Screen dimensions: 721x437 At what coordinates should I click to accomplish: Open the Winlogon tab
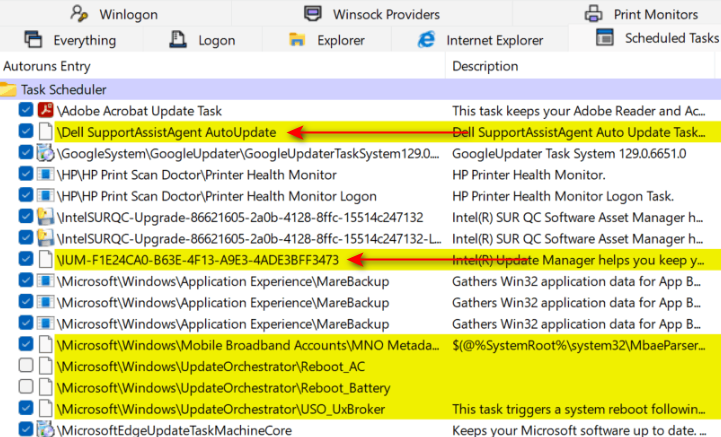pos(115,14)
